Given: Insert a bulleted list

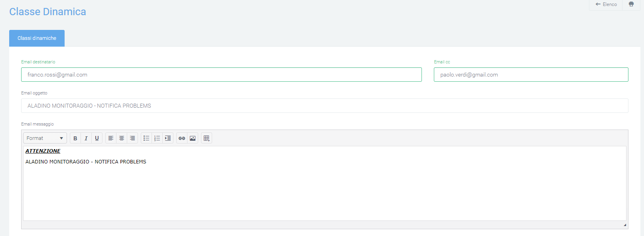Looking at the screenshot, I should click(x=146, y=138).
